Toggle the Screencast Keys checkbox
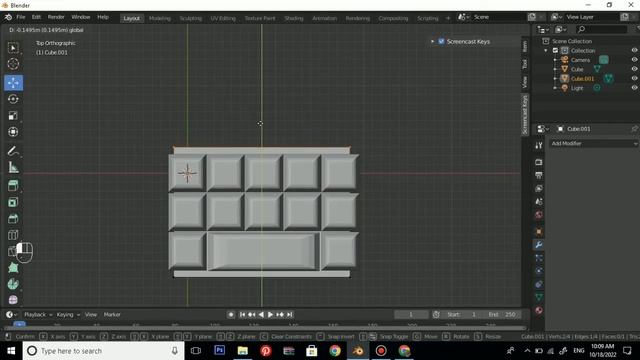Viewport: 640px width, 360px height. coord(441,41)
